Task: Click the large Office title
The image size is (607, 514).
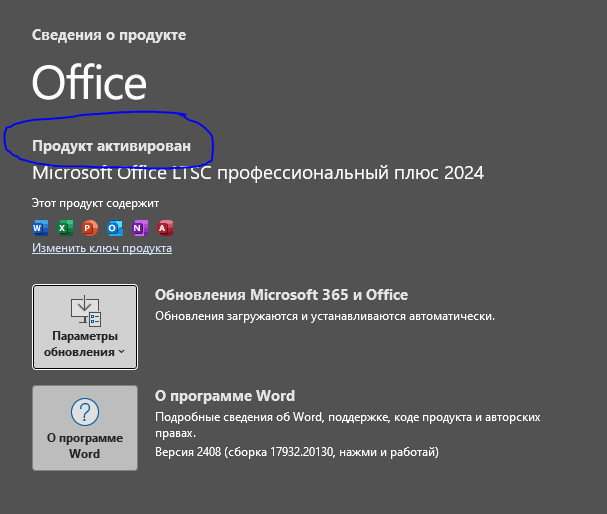Action: pos(89,82)
